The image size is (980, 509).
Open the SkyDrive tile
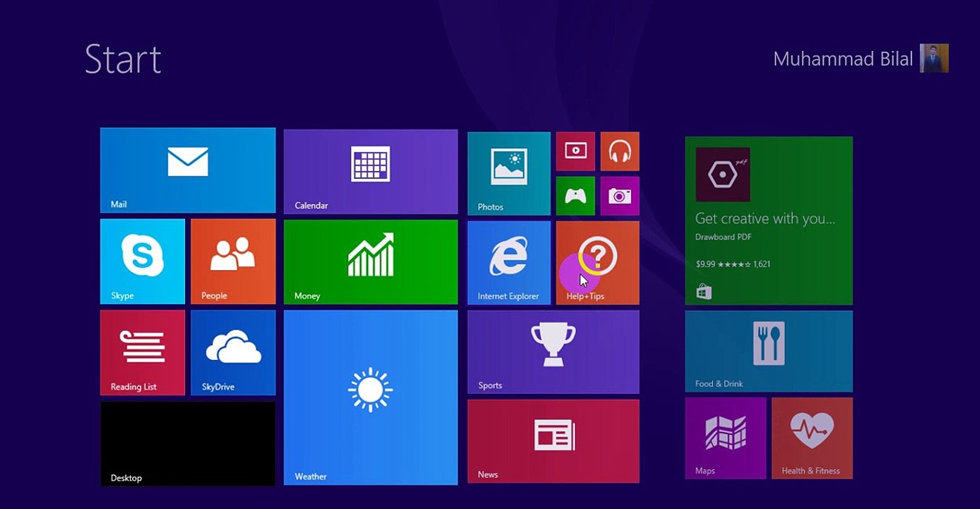click(233, 353)
